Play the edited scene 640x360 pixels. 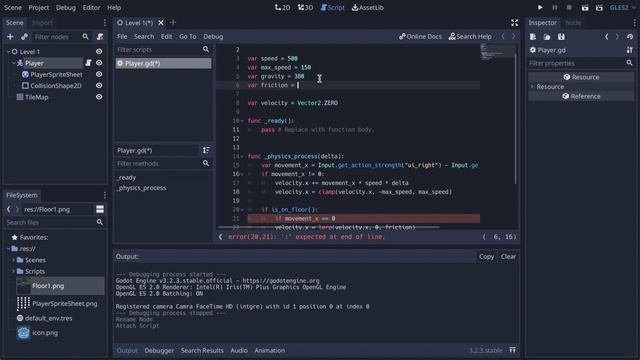584,7
